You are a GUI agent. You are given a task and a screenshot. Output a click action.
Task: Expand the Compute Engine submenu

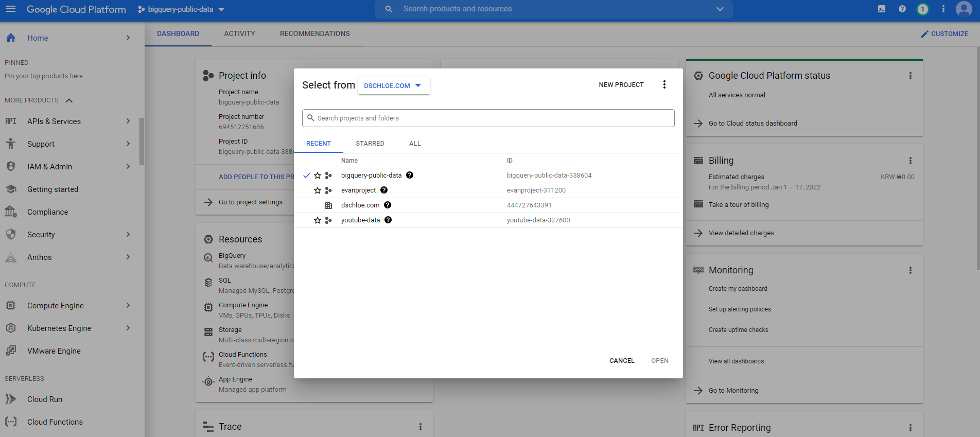pos(128,305)
